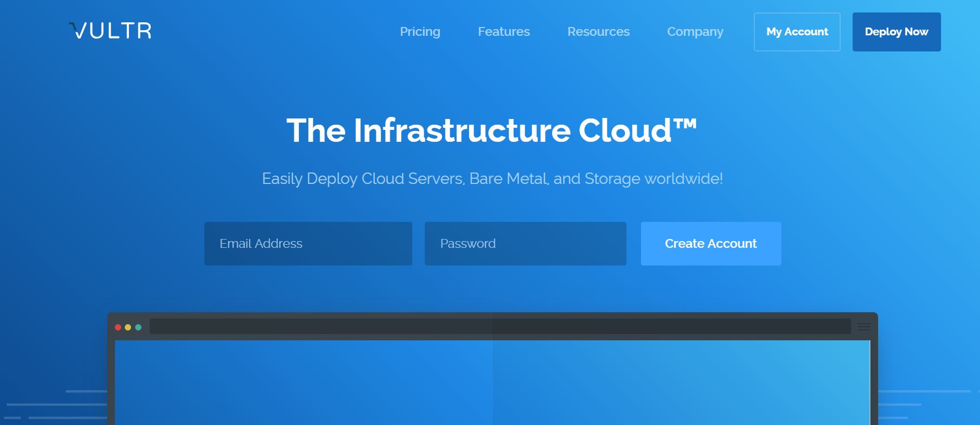Screen dimensions: 980x425
Task: Open the Resources navigation item
Action: click(x=598, y=32)
